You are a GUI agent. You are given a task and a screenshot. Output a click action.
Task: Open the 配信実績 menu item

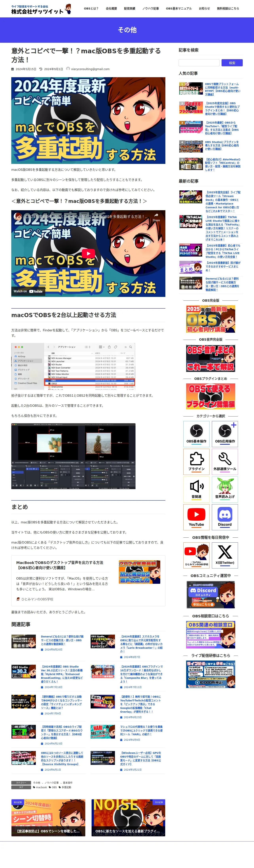pos(129,9)
